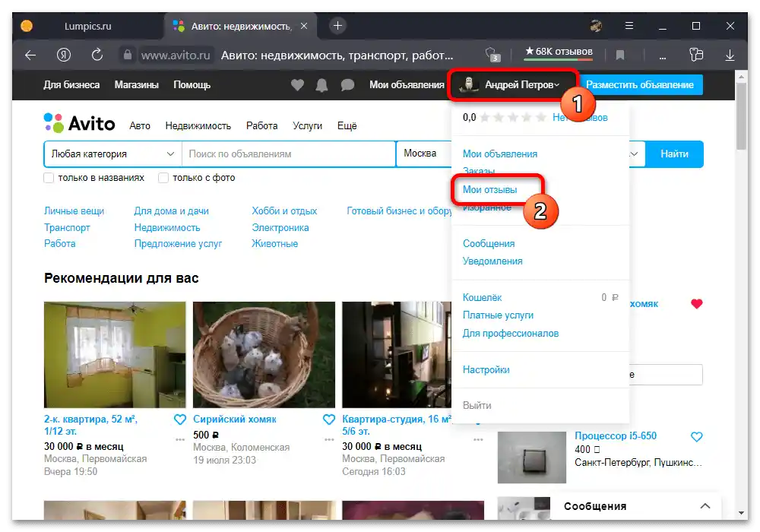Close the Авито tab

tap(304, 26)
